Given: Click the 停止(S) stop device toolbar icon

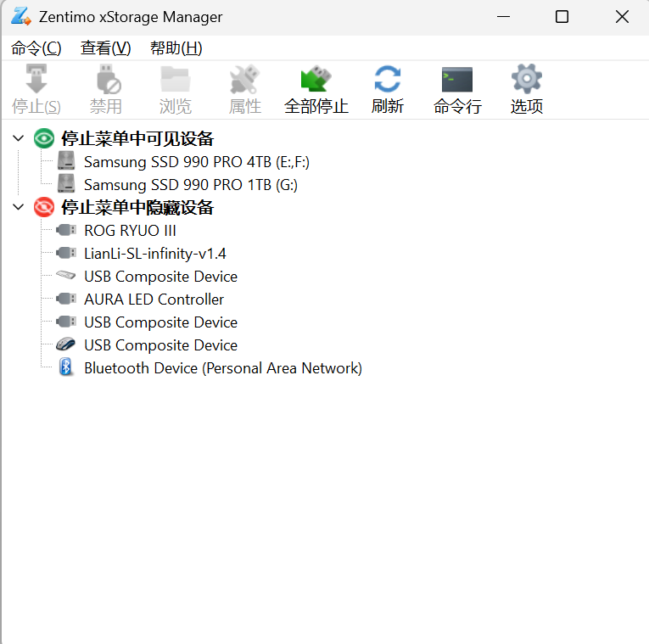Looking at the screenshot, I should tap(36, 79).
